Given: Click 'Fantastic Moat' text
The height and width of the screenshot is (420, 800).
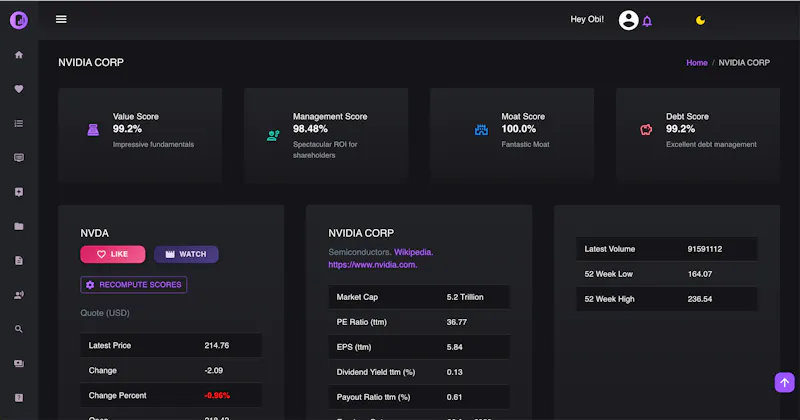Looking at the screenshot, I should [525, 144].
